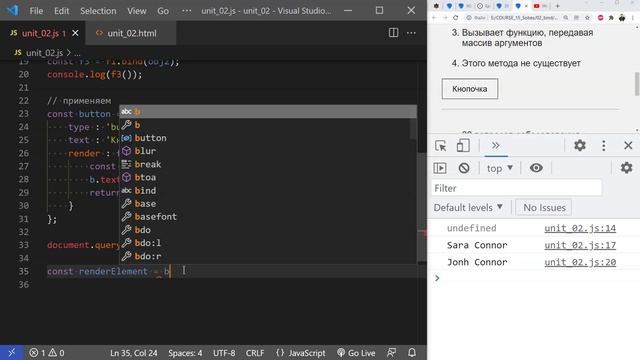Open browser extensions puzzle icon
Screen dimensions: 640x360
[x=611, y=18]
